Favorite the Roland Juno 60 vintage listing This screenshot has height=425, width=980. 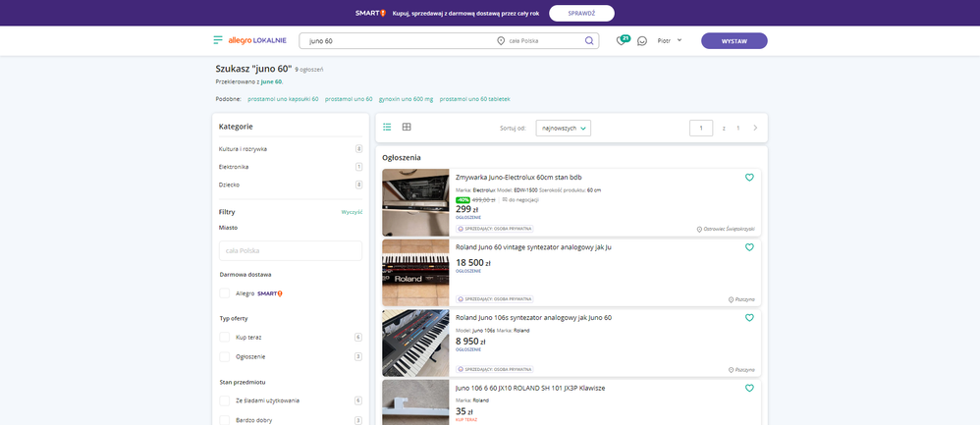[749, 247]
